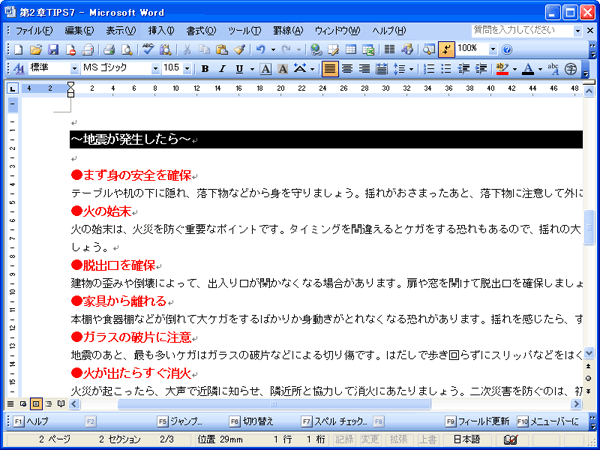Image resolution: width=600 pixels, height=450 pixels.
Task: Type a question in help box
Action: [523, 31]
